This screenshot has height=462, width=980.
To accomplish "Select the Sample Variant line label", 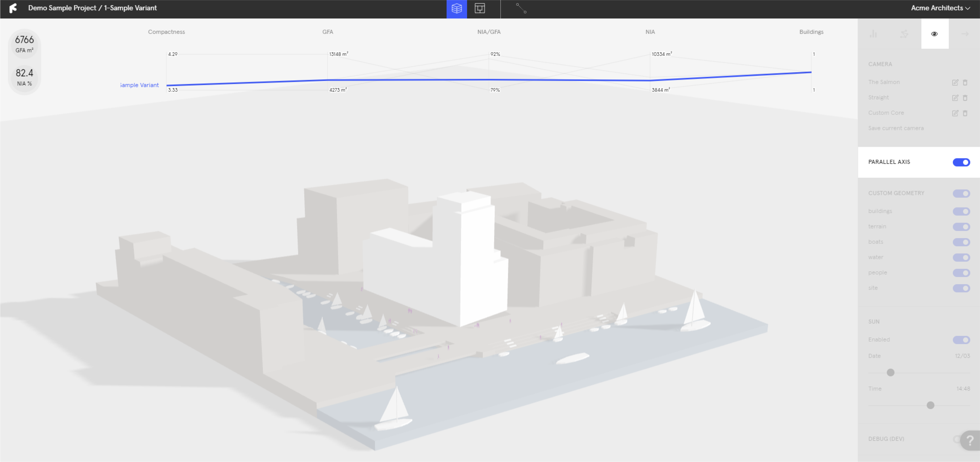I will coord(139,85).
